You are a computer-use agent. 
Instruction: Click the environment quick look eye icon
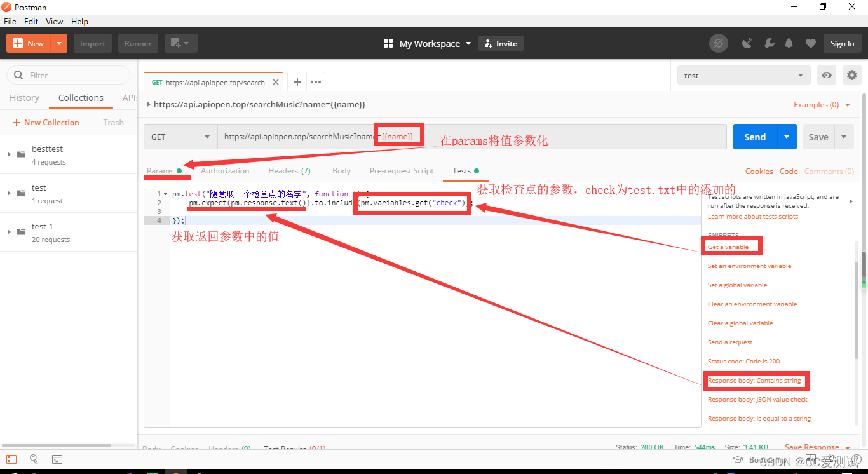(x=827, y=75)
